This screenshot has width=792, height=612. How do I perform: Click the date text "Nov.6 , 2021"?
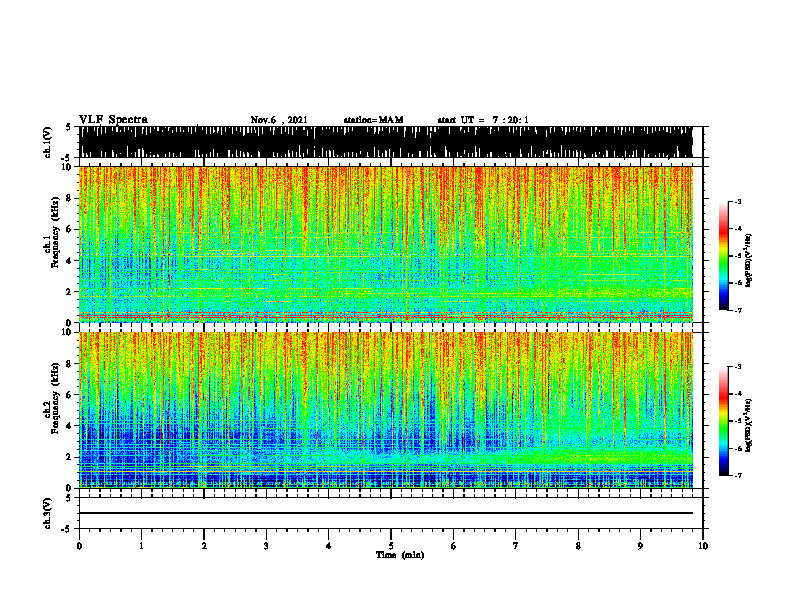279,120
